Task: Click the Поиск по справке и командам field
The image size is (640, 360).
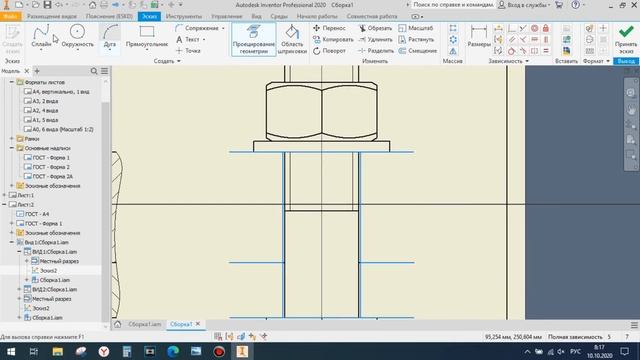Action: click(453, 5)
